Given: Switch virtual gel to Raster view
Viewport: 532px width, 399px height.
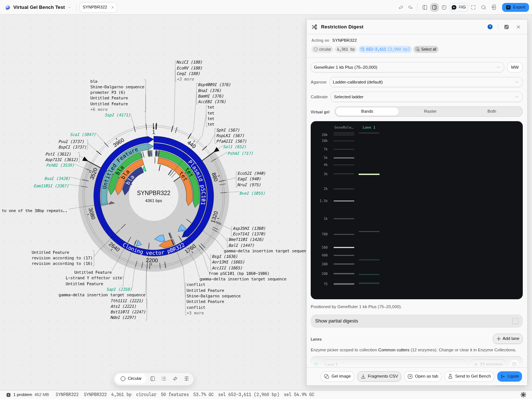Looking at the screenshot, I should (x=430, y=112).
